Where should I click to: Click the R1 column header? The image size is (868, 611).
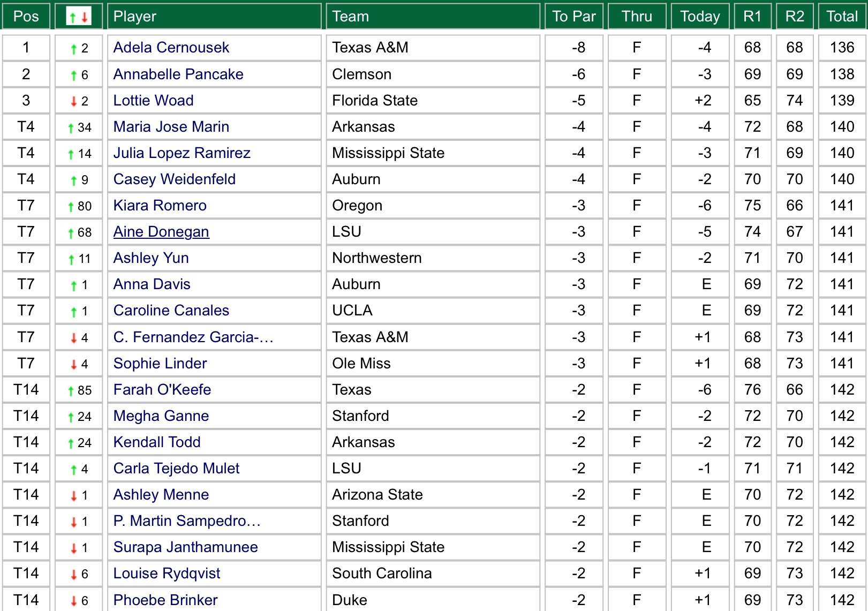coord(752,16)
